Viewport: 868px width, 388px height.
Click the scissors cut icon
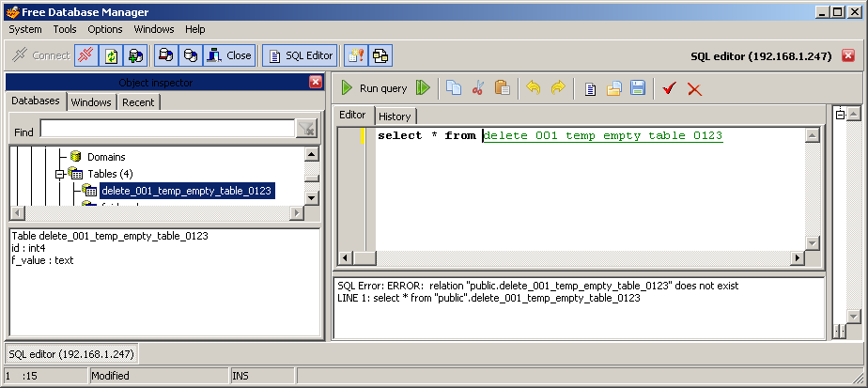point(478,88)
